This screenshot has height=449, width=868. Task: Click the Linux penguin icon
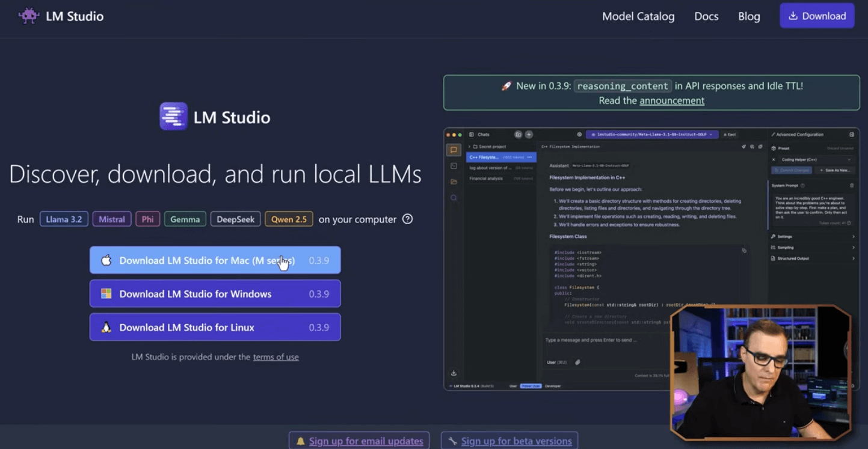tap(106, 328)
